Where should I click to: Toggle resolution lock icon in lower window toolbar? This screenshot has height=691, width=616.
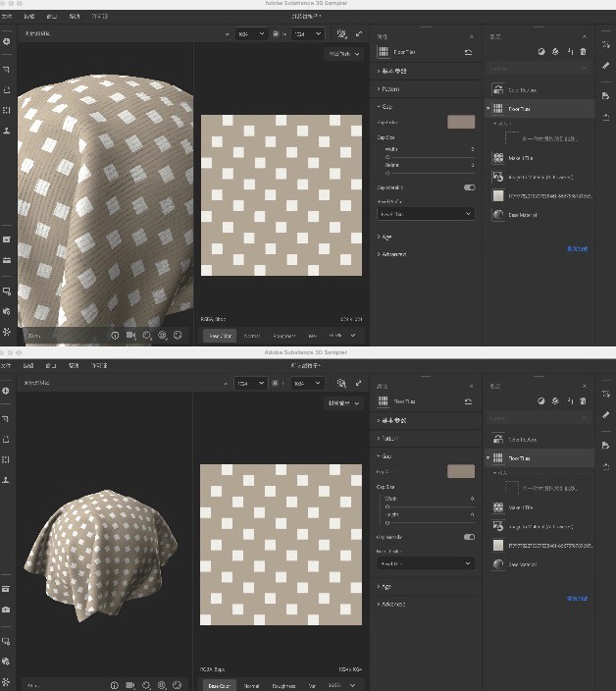(x=276, y=384)
